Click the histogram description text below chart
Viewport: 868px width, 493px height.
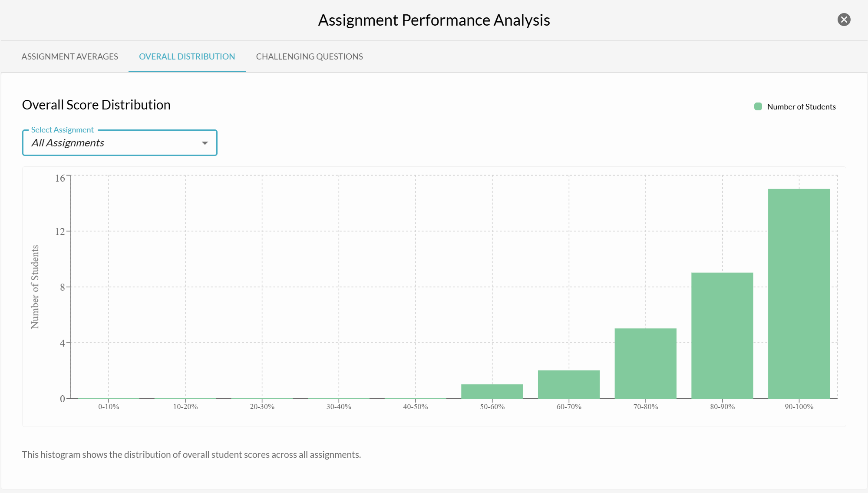pos(191,454)
